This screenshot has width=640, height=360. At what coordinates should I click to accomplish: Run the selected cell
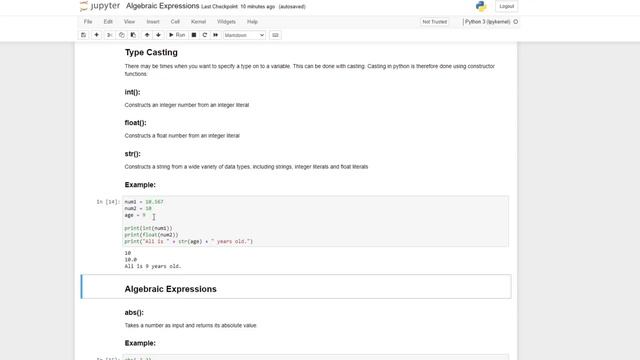coord(177,35)
